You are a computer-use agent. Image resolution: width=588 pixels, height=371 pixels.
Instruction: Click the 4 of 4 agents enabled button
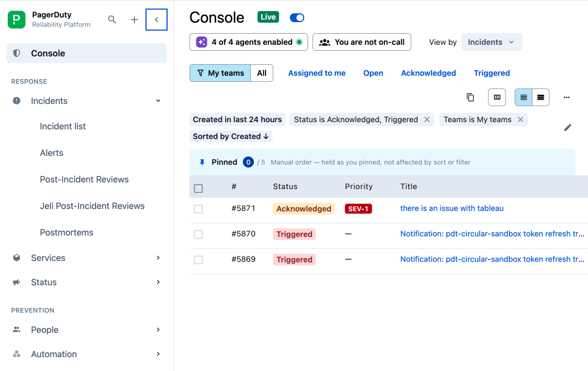248,42
